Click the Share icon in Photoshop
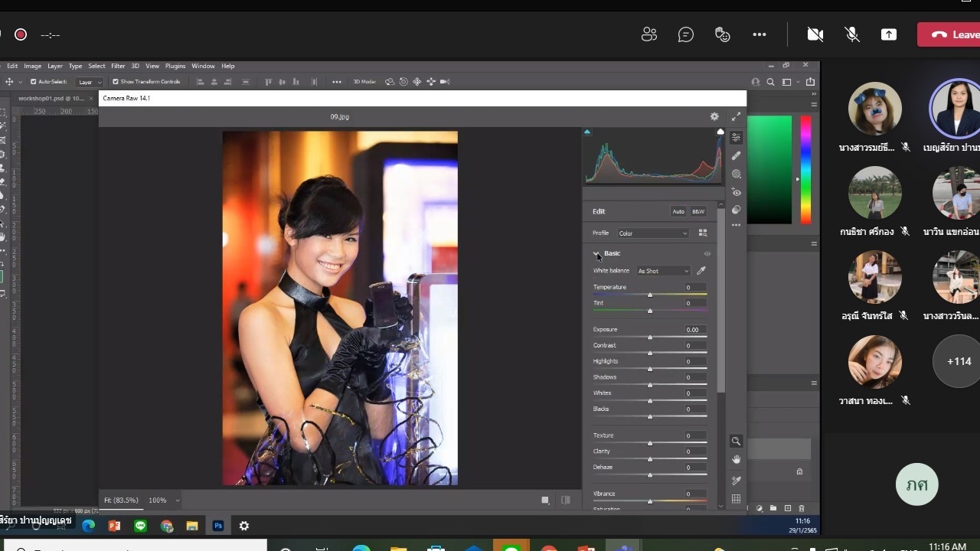Image resolution: width=980 pixels, height=551 pixels. coord(811,82)
